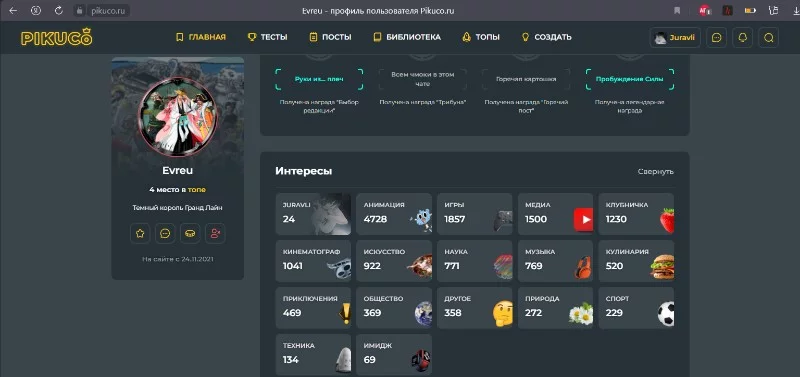800x377 pixels.
Task: Click the Интересы section heading
Action: (x=304, y=171)
